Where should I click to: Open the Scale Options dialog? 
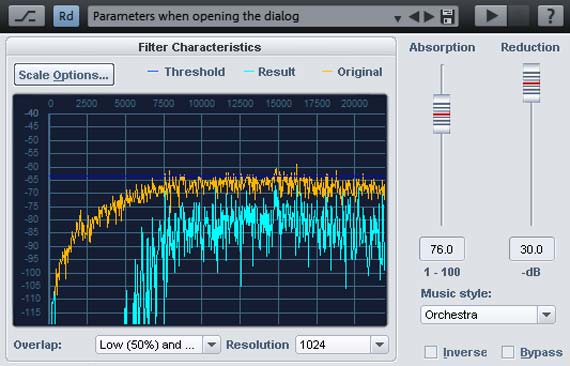pyautogui.click(x=64, y=75)
